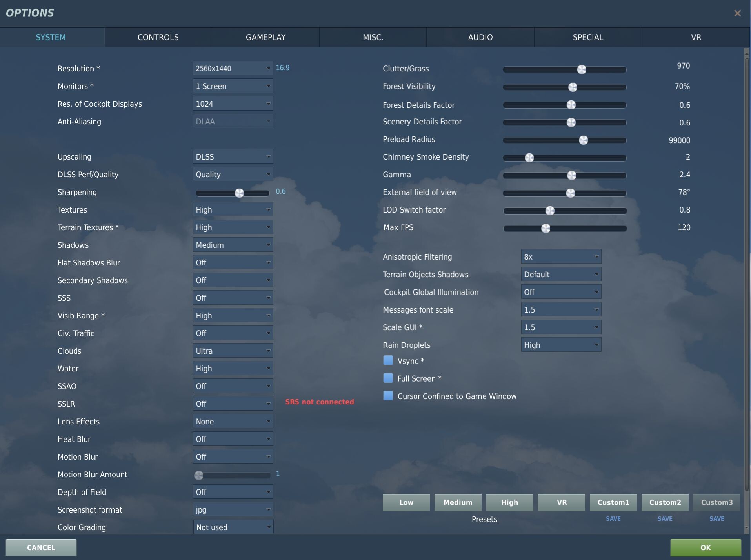
Task: Open the Flat Shadows Blur dropdown
Action: point(233,262)
